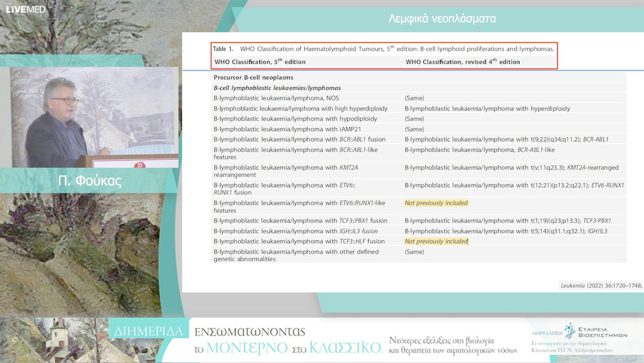Click the Table 1 caption text
This screenshot has width=644, height=363.
pos(384,49)
